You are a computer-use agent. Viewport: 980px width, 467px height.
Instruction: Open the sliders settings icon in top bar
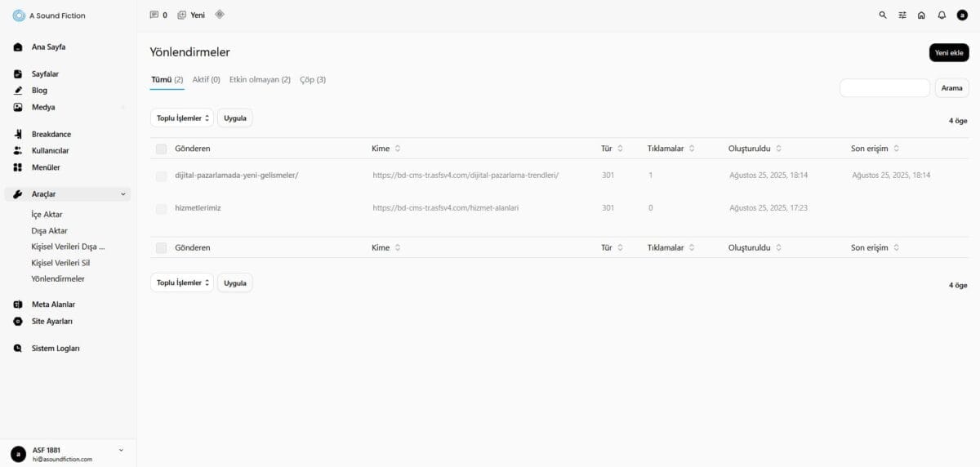point(902,15)
